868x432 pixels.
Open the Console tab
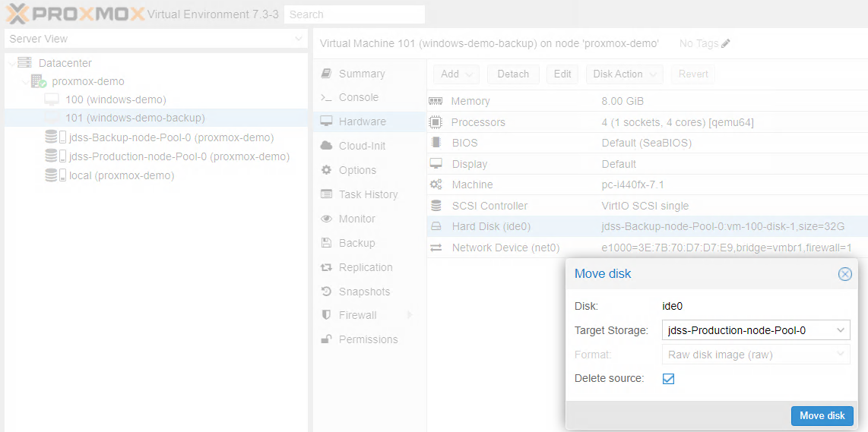click(x=369, y=97)
